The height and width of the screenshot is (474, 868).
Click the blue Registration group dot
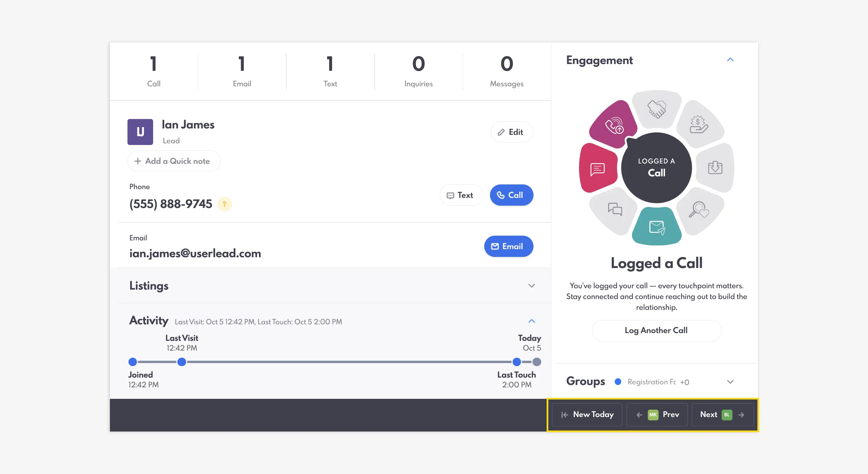pos(618,382)
